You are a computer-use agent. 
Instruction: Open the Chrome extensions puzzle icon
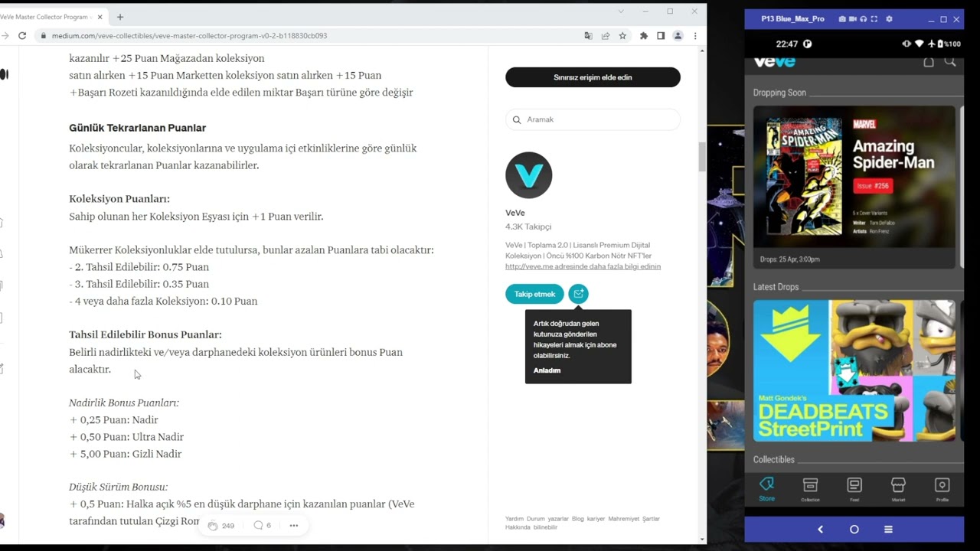(x=644, y=35)
